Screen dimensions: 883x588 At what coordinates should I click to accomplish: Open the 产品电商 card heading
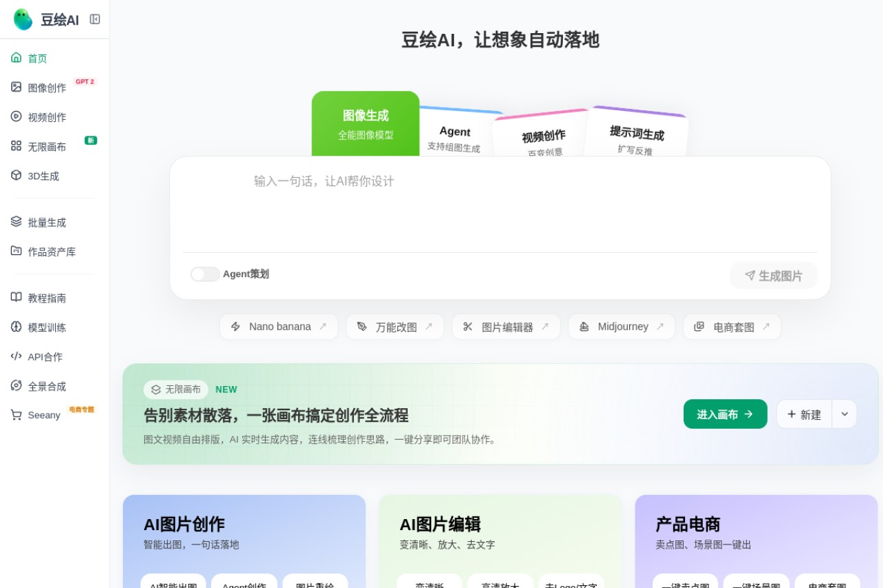pos(688,525)
